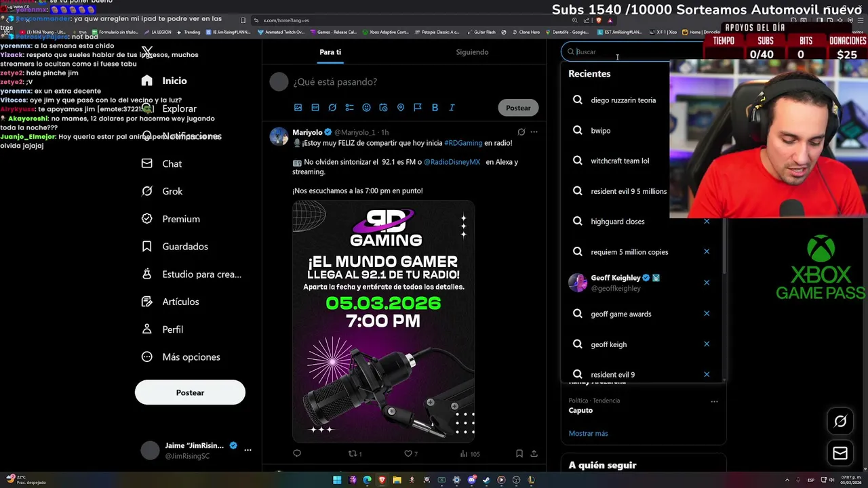The width and height of the screenshot is (868, 488).
Task: Open Windows Start button in taskbar
Action: coord(337,480)
